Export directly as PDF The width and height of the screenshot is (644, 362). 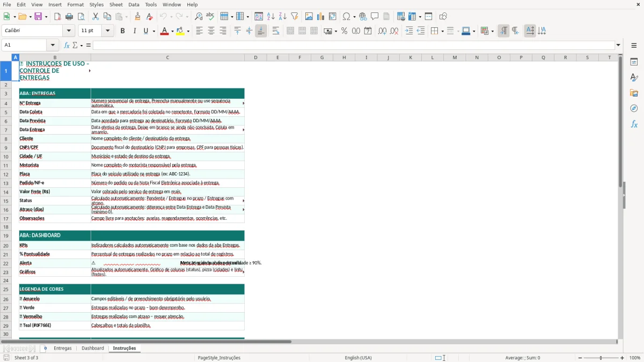coord(57,17)
